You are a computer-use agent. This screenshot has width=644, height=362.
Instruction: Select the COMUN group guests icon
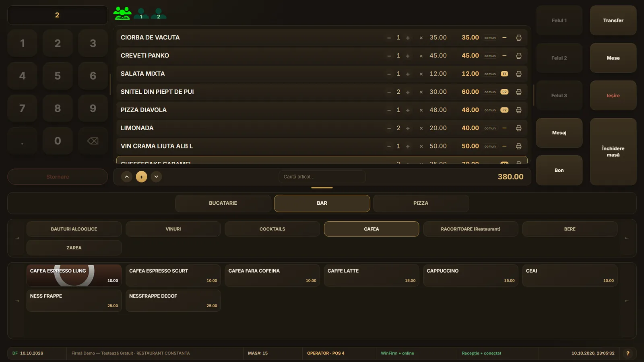point(122,13)
